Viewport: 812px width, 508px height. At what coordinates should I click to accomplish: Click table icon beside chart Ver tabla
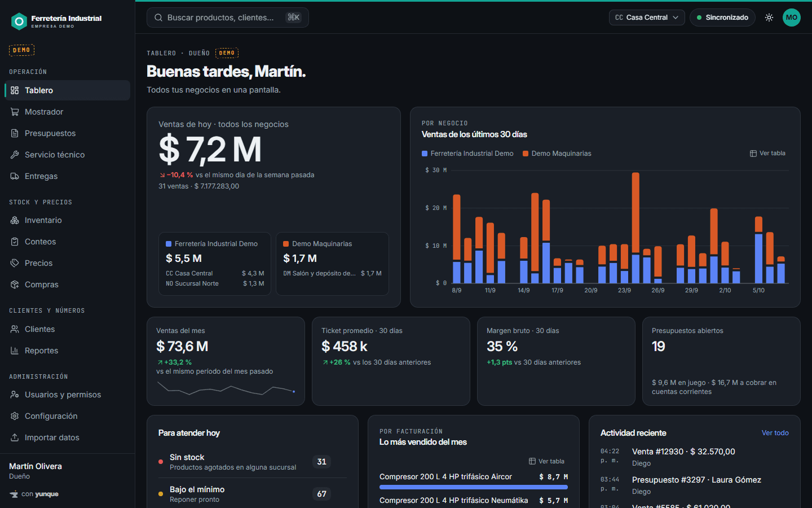[753, 154]
